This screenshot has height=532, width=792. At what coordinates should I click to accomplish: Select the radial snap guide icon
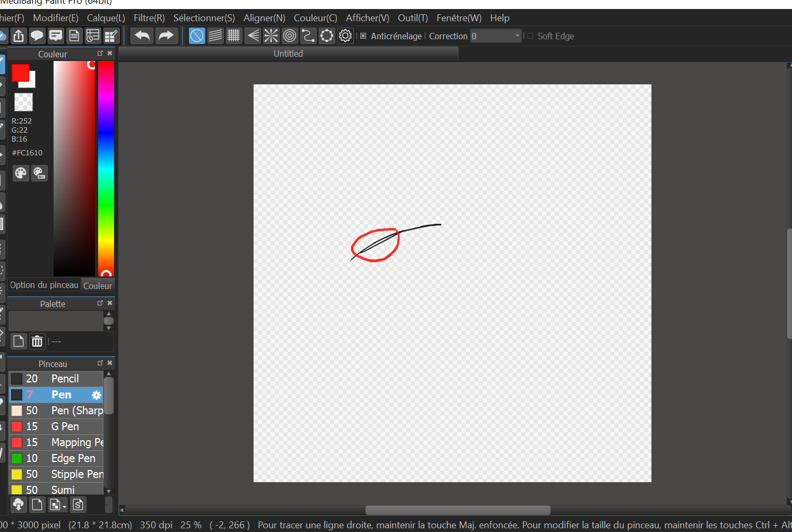pyautogui.click(x=271, y=36)
